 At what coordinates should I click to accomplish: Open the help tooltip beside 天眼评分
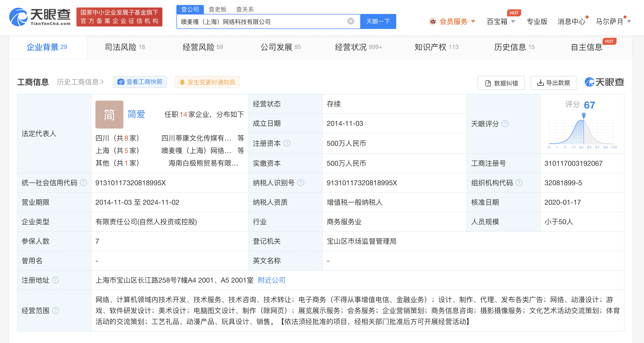point(506,124)
